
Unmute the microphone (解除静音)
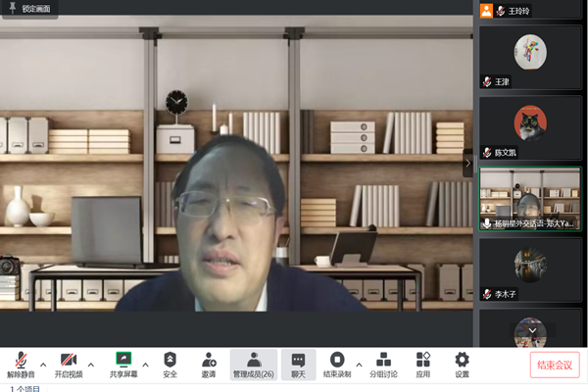click(19, 364)
